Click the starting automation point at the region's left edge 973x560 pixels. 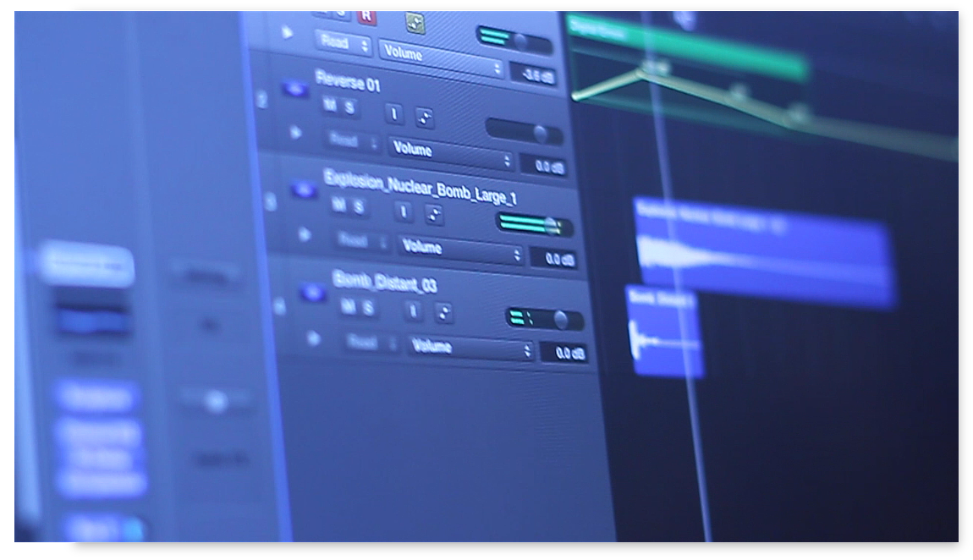(x=576, y=96)
